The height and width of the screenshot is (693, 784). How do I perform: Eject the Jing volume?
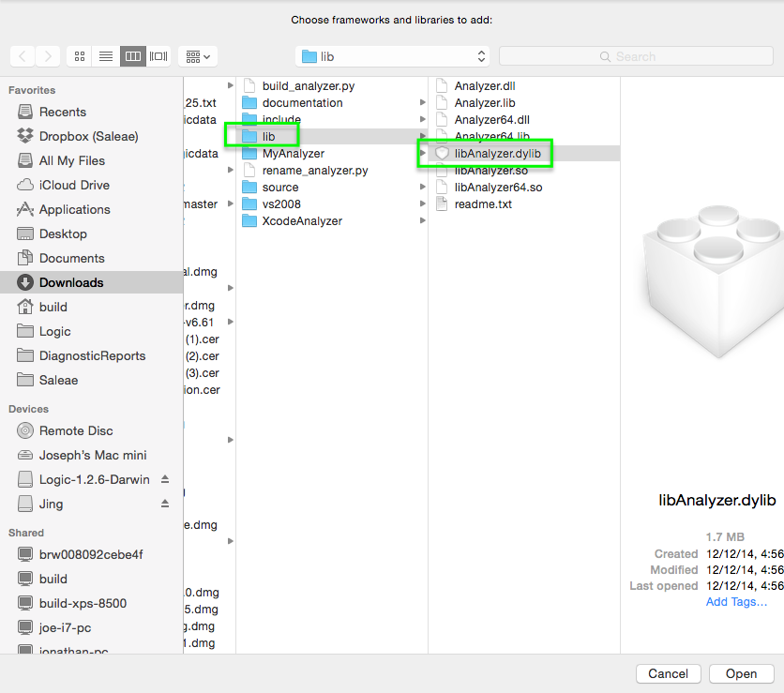(x=165, y=504)
